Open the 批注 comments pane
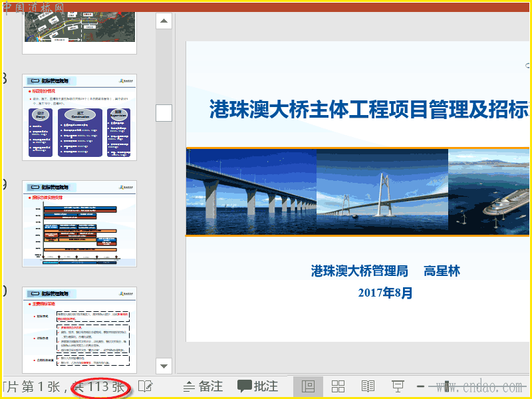Image resolution: width=532 pixels, height=399 pixels. click(x=258, y=386)
